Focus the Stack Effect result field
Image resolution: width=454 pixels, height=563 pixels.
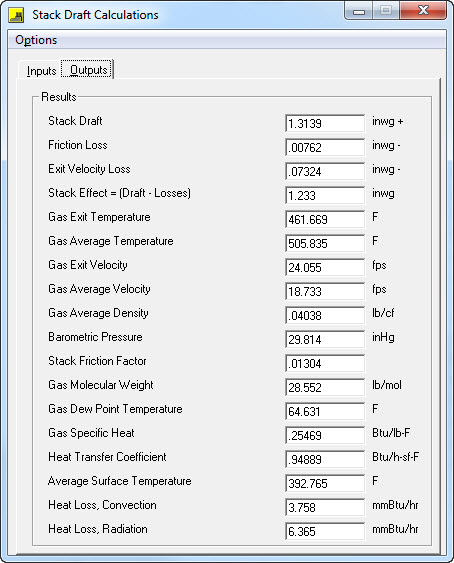point(325,196)
